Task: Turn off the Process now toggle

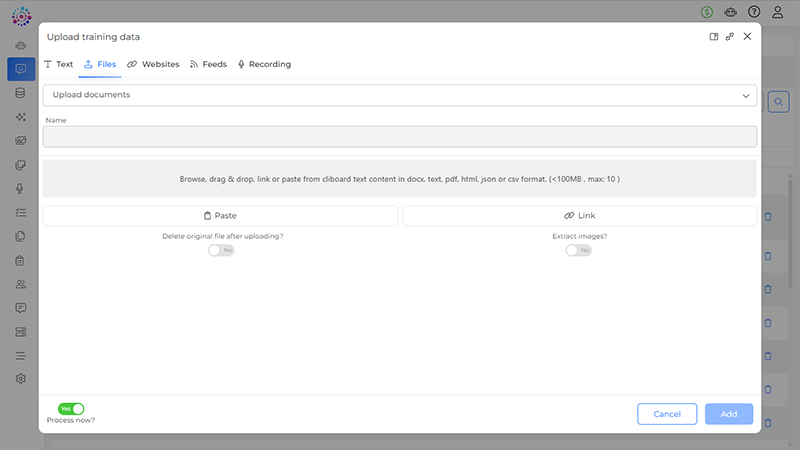Action: (x=71, y=408)
